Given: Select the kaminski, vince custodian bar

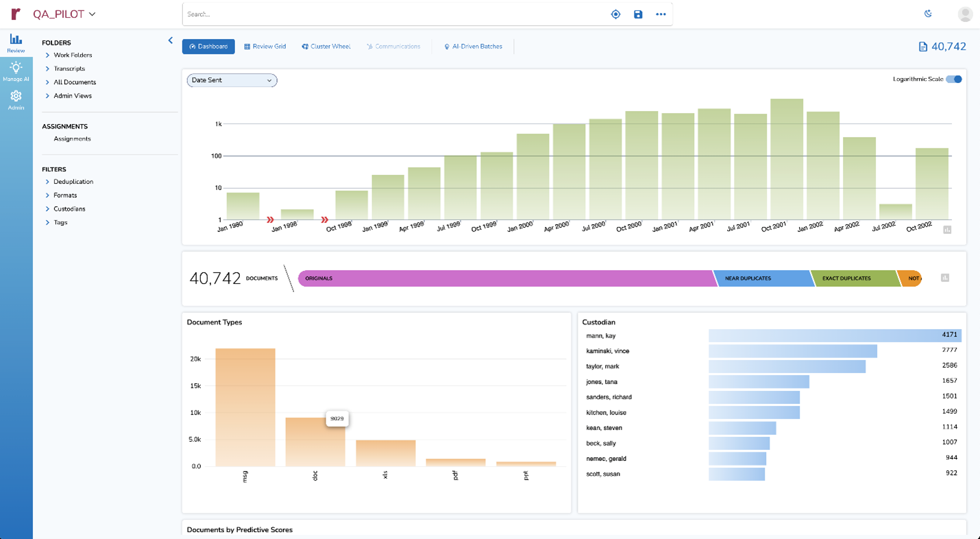Looking at the screenshot, I should click(793, 351).
